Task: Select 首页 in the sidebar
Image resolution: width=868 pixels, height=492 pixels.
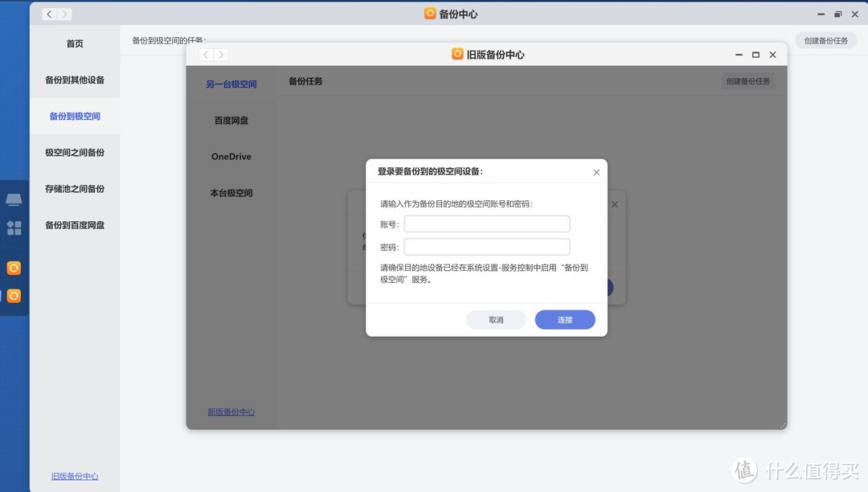Action: pos(74,43)
